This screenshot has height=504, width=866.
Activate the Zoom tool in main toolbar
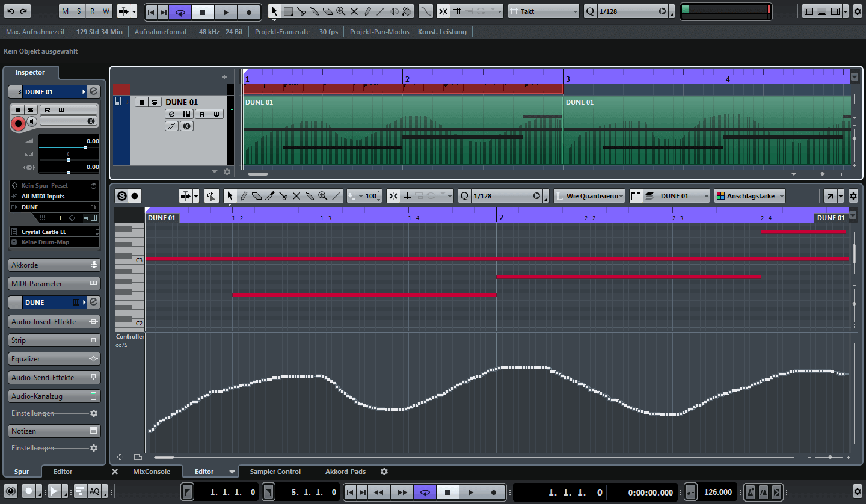pyautogui.click(x=341, y=11)
